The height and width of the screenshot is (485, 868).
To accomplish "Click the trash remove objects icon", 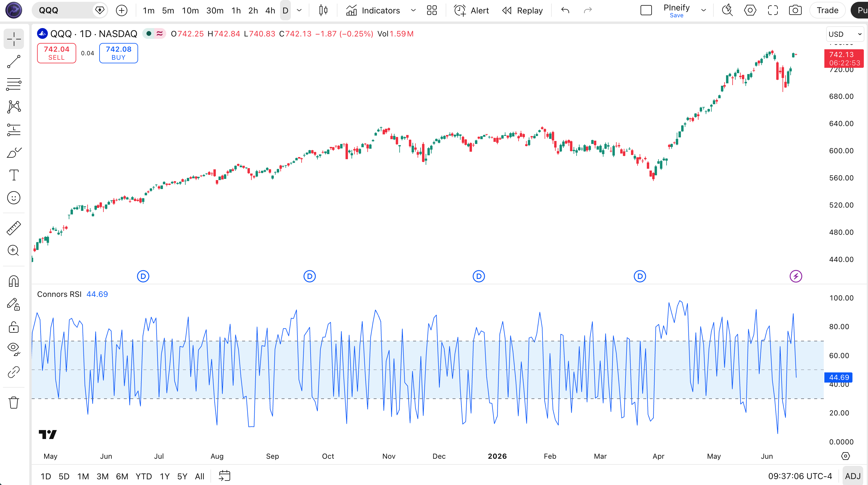I will click(14, 403).
